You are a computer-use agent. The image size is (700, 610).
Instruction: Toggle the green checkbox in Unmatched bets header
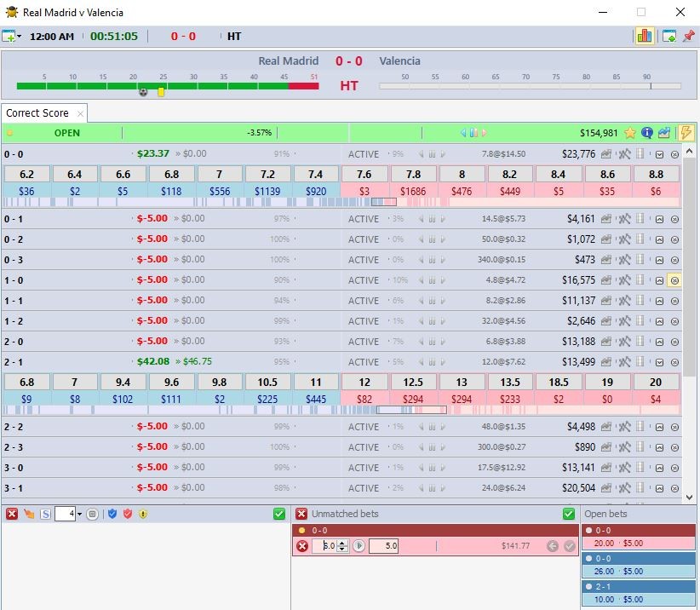point(569,514)
